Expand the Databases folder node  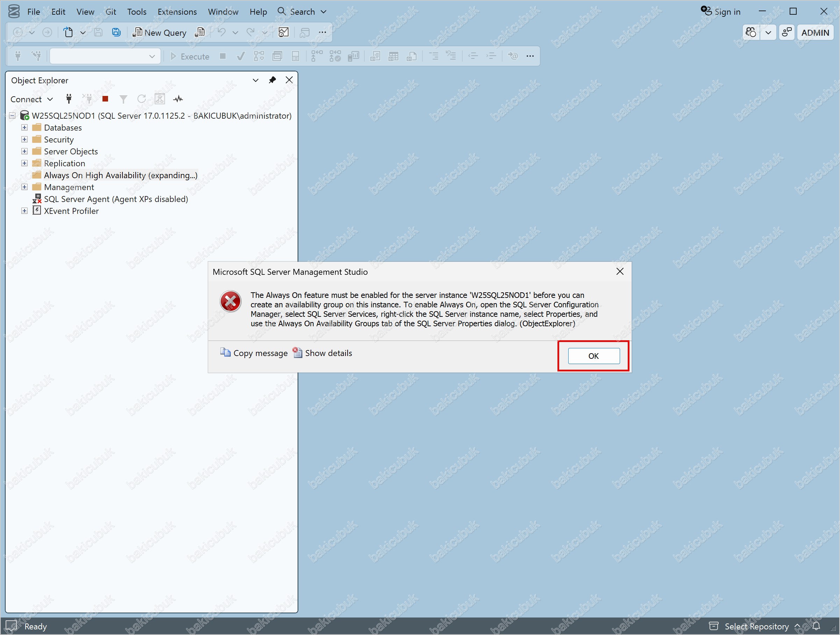[x=24, y=128]
